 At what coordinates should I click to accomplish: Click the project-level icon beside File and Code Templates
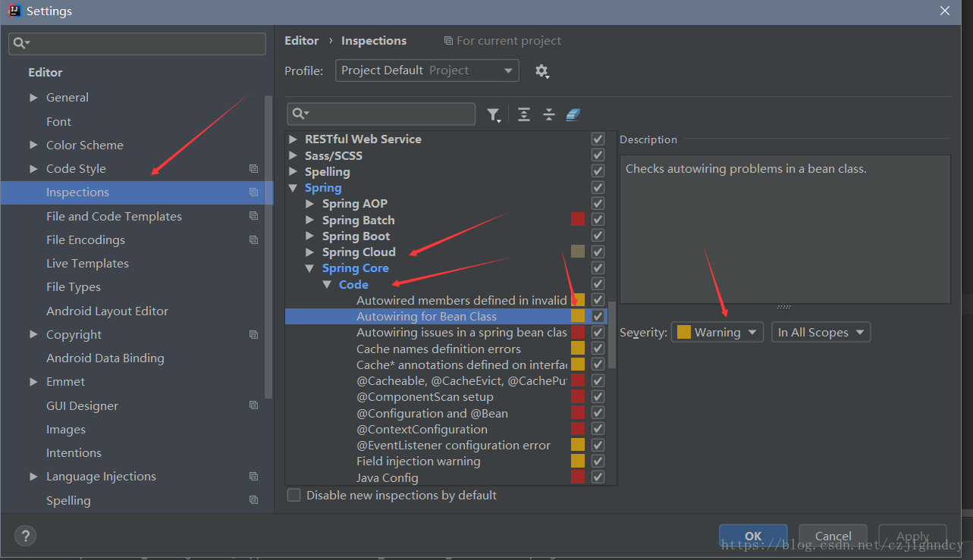253,217
